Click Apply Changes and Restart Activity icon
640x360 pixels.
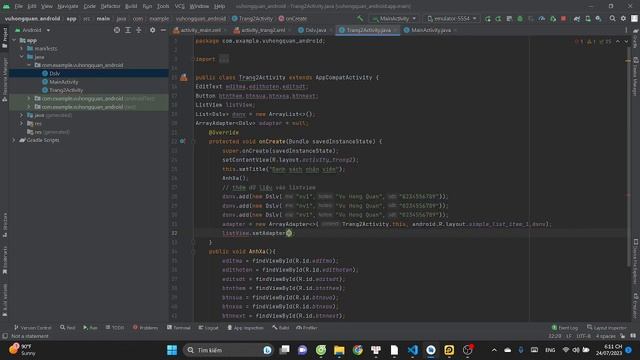498,18
